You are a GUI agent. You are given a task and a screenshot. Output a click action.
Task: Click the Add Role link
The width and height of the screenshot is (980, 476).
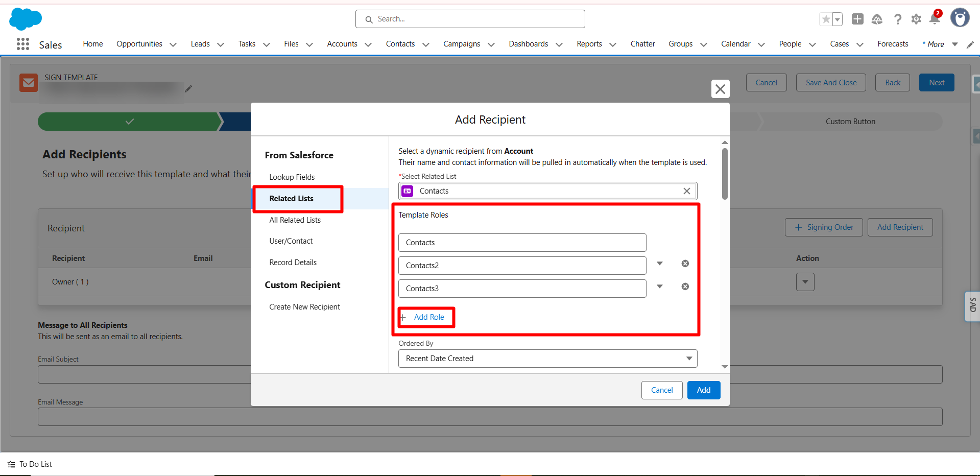(428, 317)
